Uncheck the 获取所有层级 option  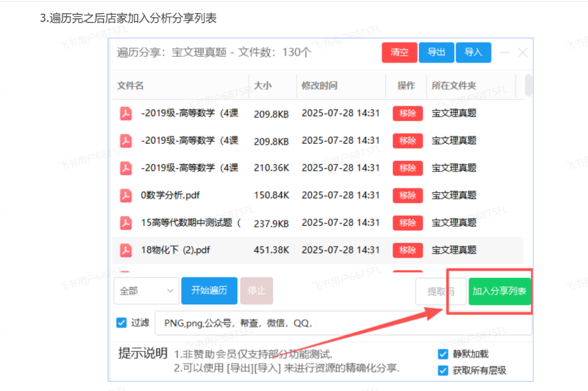tap(443, 371)
